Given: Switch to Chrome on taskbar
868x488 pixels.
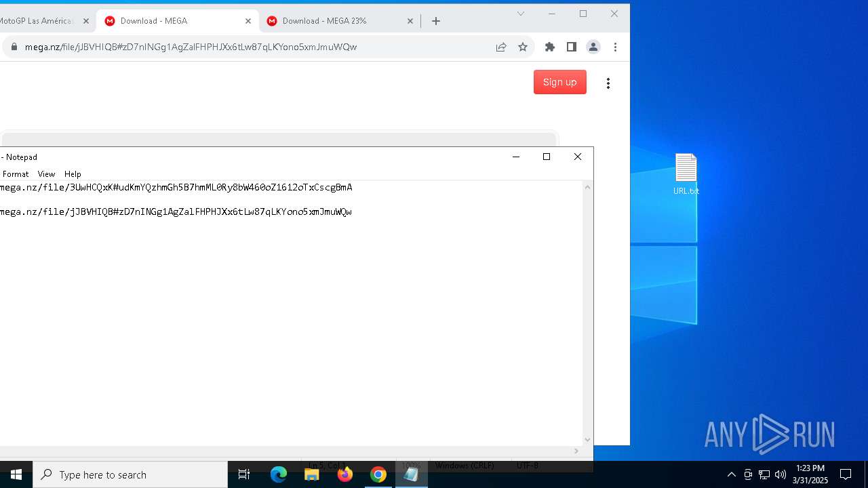Looking at the screenshot, I should tap(378, 474).
